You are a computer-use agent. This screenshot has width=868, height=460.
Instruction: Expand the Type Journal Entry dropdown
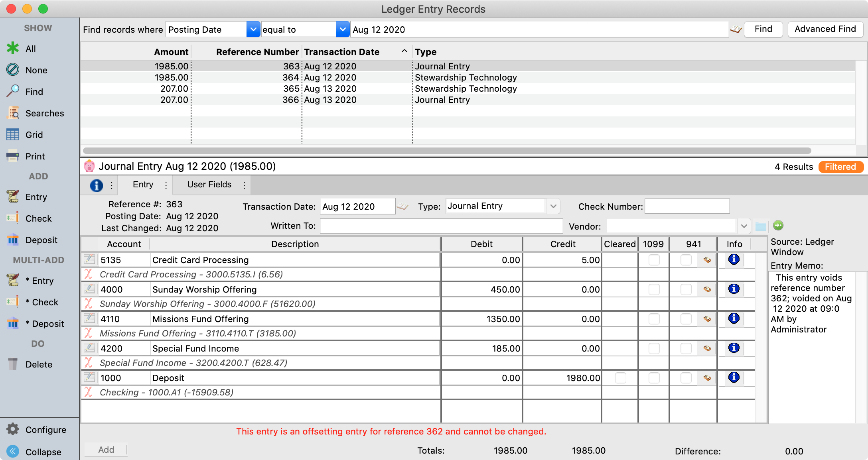tap(553, 206)
